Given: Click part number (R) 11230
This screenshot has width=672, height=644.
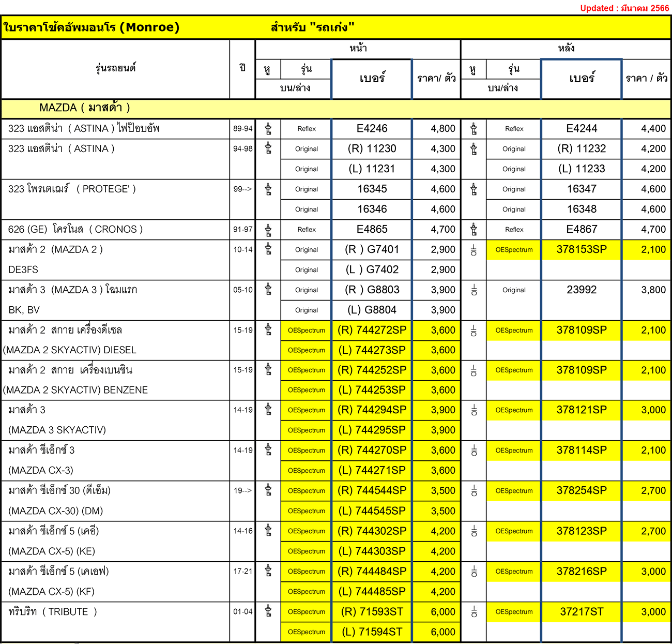Looking at the screenshot, I should (x=372, y=148).
